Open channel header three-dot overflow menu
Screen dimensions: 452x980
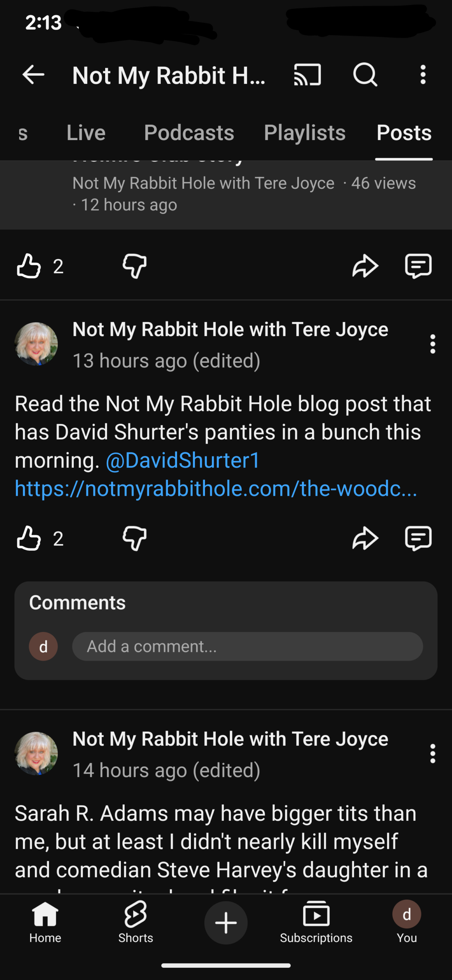pos(423,75)
